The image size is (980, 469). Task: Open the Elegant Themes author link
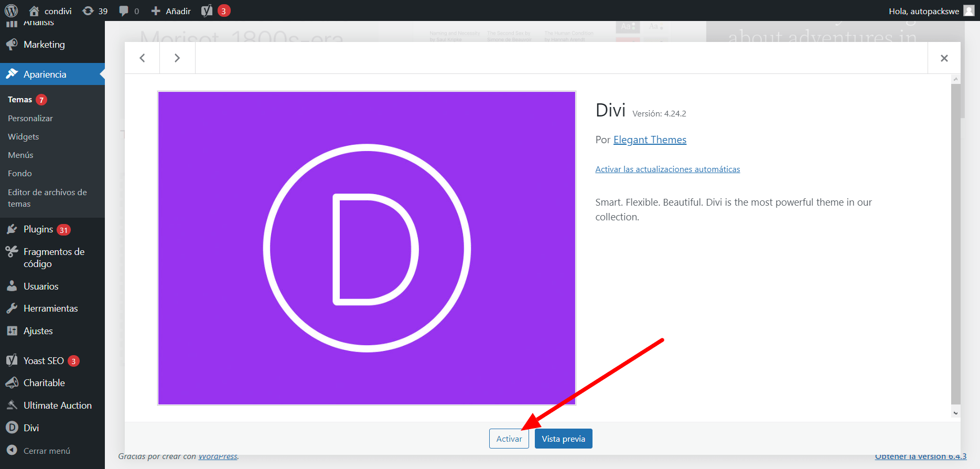[650, 140]
